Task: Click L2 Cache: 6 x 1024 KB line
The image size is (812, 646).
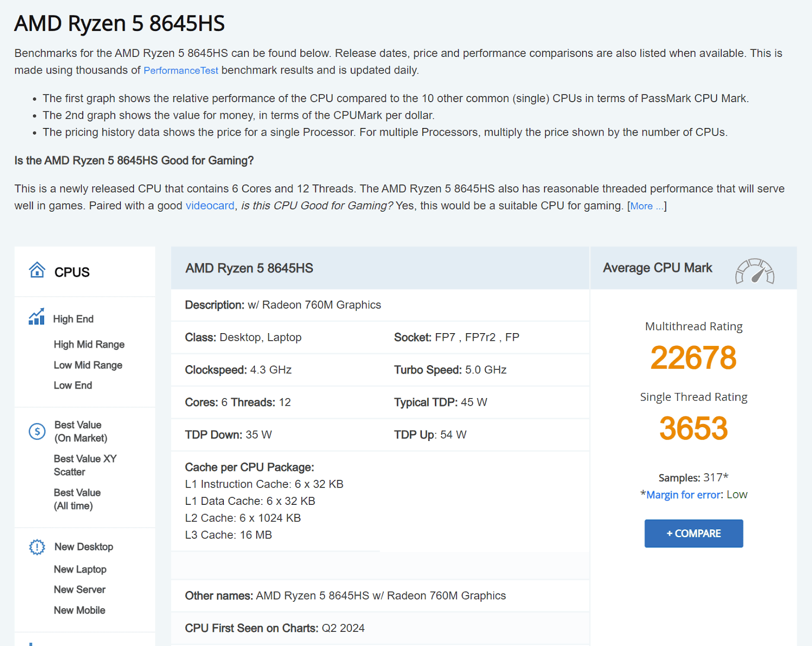Action: click(x=243, y=518)
